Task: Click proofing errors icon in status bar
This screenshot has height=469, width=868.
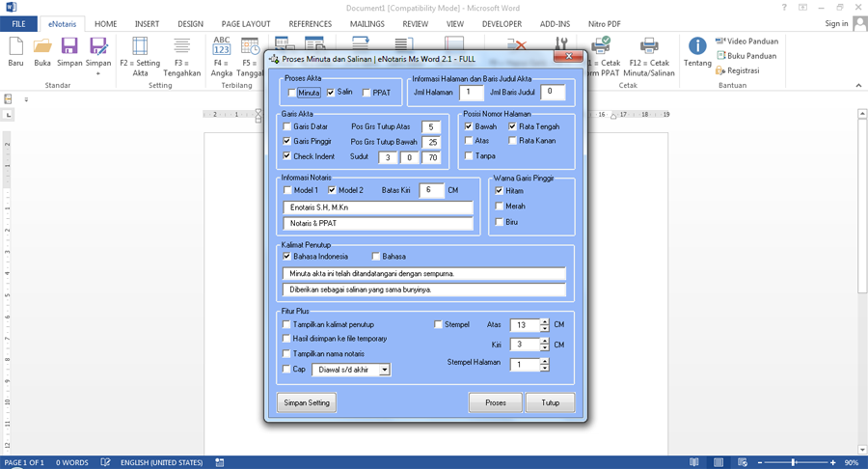Action: click(x=106, y=462)
